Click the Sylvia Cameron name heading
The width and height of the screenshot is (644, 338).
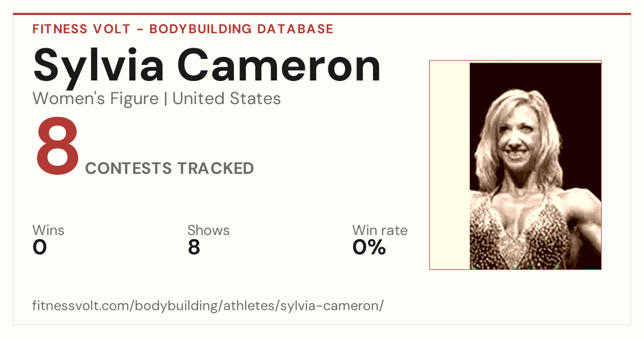(x=207, y=65)
